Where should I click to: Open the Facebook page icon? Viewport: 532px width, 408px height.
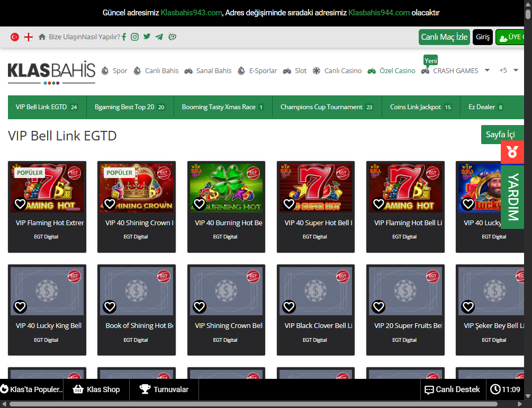coord(124,37)
